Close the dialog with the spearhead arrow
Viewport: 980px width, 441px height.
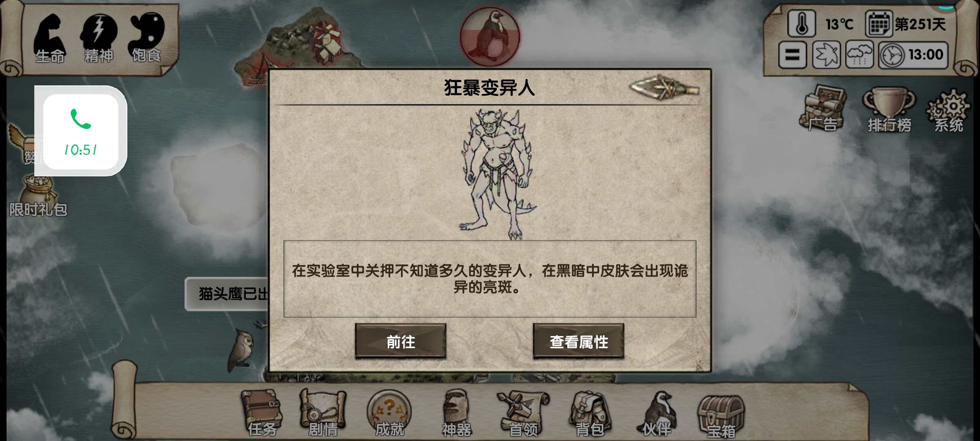click(x=664, y=87)
